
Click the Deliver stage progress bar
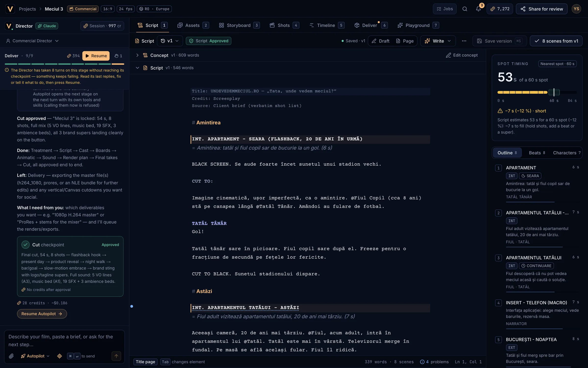64,64
